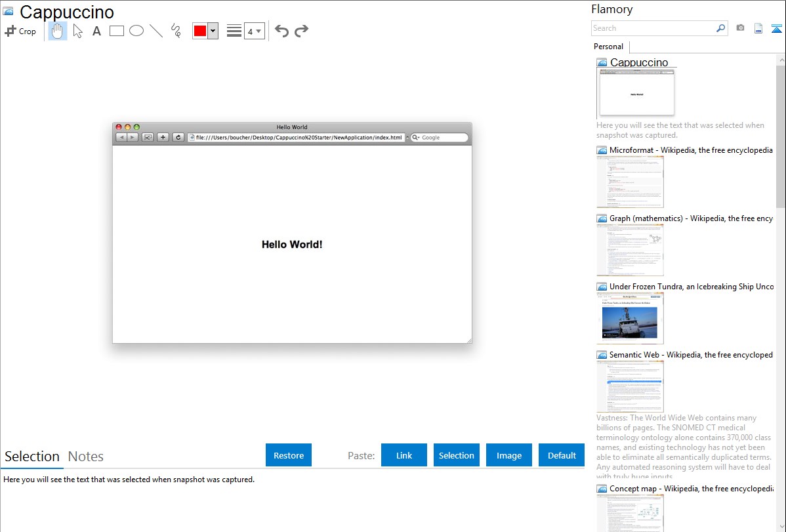Paste as Link button
Viewport: 786px width, 532px height.
pyautogui.click(x=404, y=455)
